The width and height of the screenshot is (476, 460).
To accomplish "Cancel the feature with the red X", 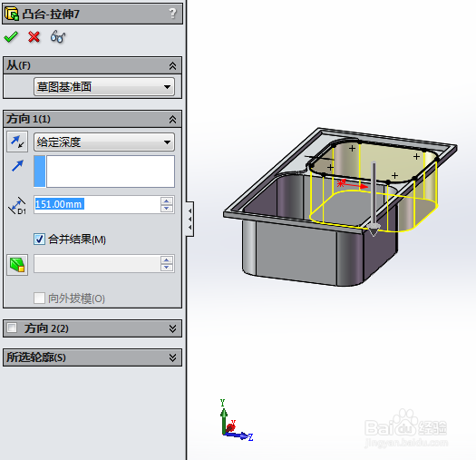I will [34, 37].
